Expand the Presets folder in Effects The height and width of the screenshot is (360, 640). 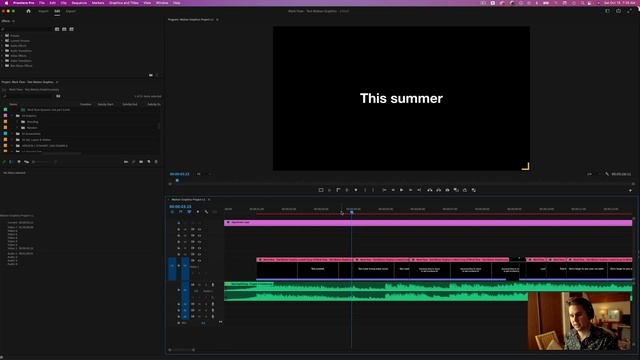click(2, 36)
